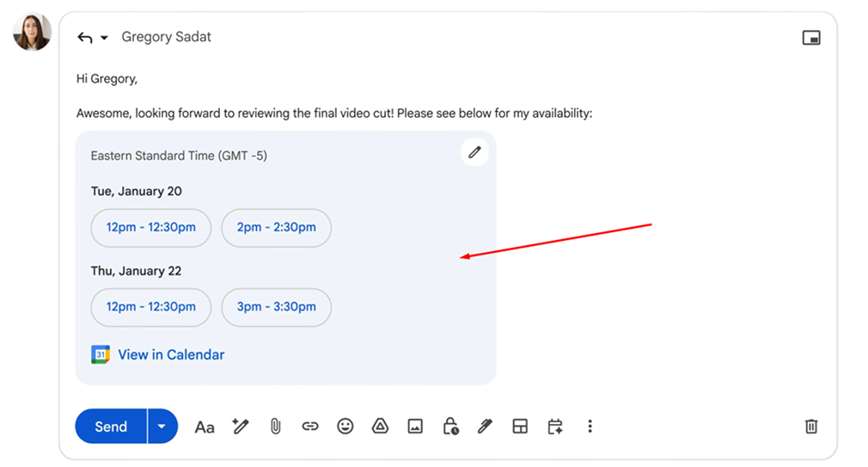Discard the draft with the trash icon
Image resolution: width=868 pixels, height=467 pixels.
coord(810,427)
